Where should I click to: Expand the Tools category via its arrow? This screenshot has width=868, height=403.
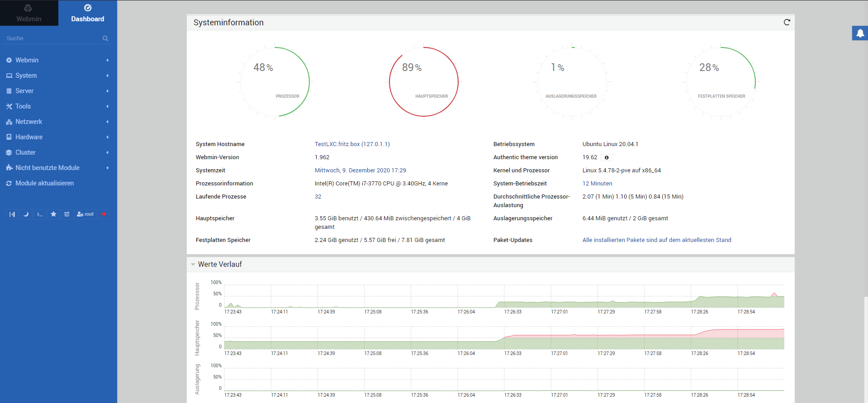pos(107,106)
